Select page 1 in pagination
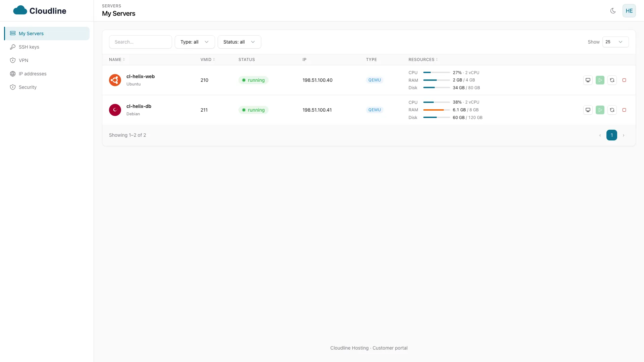 point(612,135)
